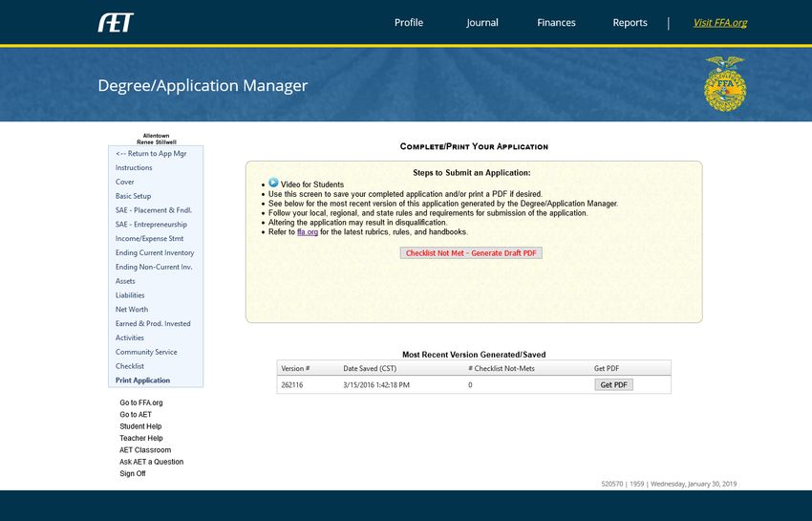Open the Activities section

[130, 337]
